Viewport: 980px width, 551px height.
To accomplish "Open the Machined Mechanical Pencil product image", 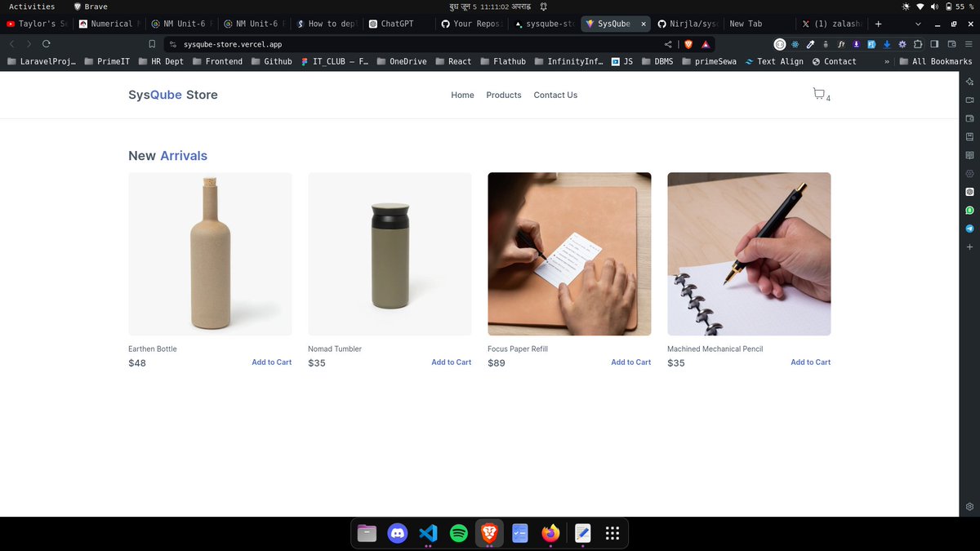I will pyautogui.click(x=749, y=254).
